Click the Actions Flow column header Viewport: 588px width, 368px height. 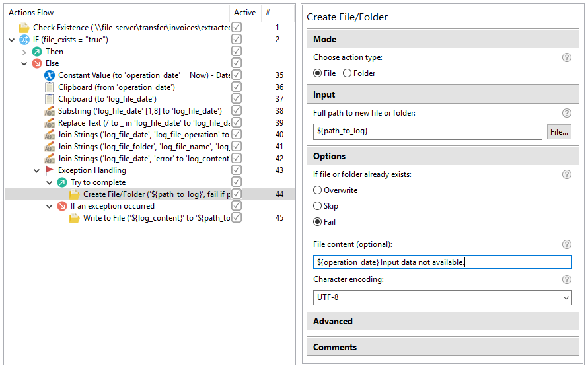coord(118,13)
